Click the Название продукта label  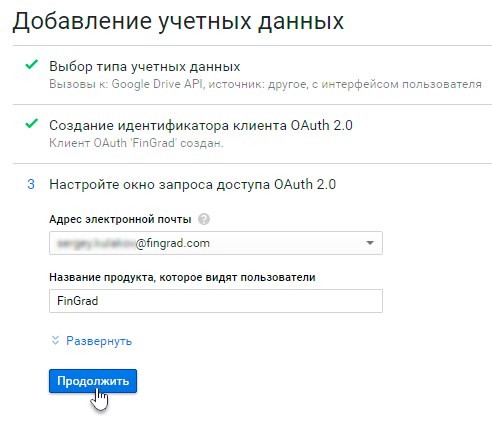(182, 277)
